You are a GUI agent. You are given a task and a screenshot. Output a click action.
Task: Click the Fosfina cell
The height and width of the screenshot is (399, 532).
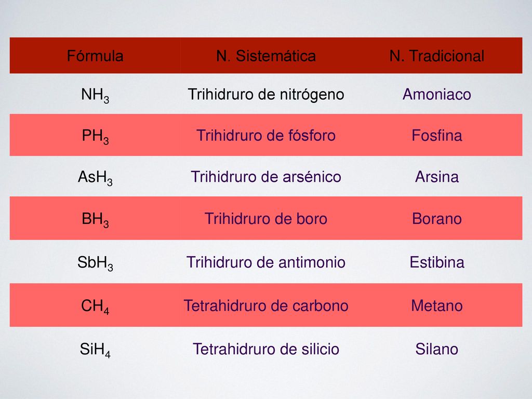click(436, 136)
